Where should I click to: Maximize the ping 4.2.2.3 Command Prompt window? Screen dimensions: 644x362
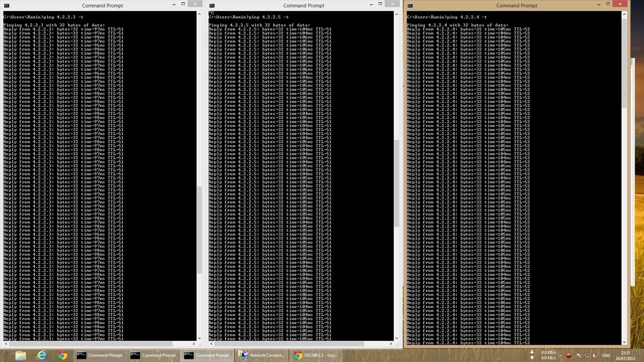(183, 4)
